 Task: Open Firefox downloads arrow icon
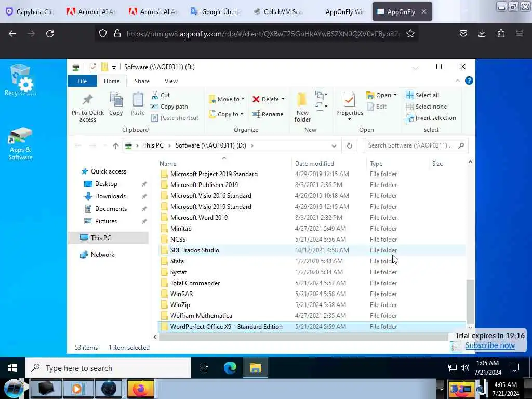[482, 33]
